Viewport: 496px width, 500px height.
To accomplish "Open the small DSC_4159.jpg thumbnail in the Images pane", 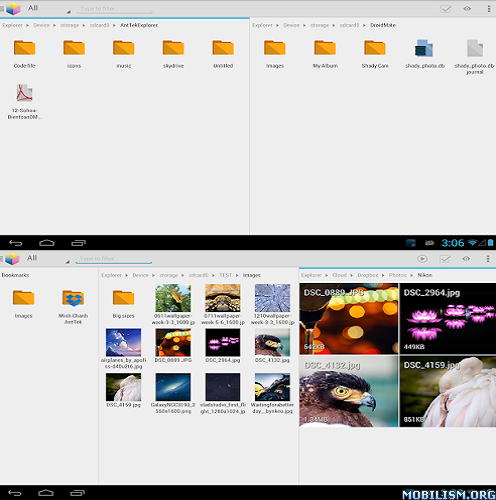I will coord(123,387).
